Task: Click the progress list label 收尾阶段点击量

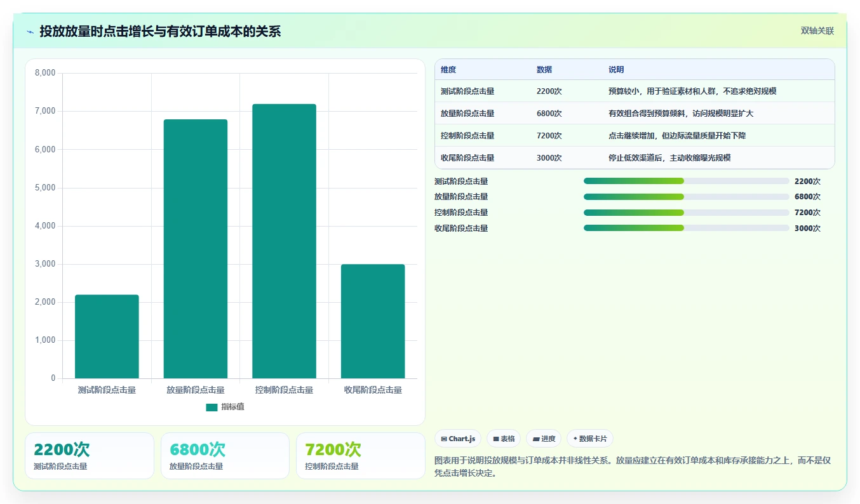Action: [x=461, y=229]
